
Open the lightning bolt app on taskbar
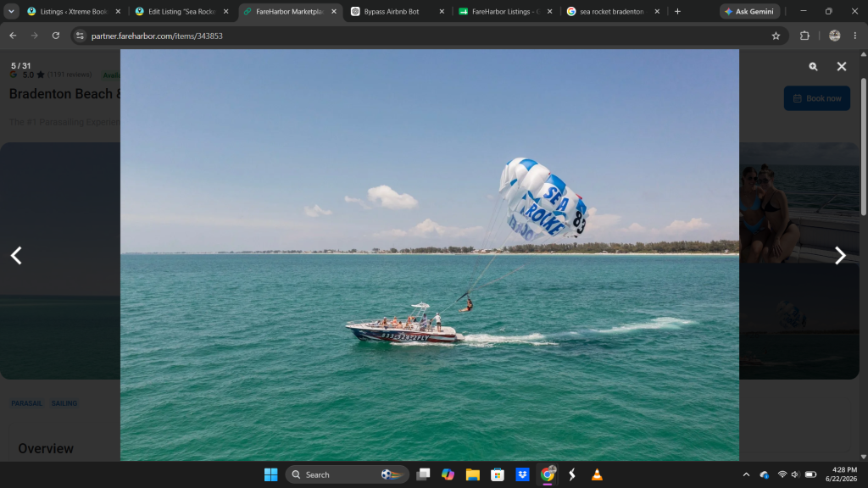pos(572,474)
